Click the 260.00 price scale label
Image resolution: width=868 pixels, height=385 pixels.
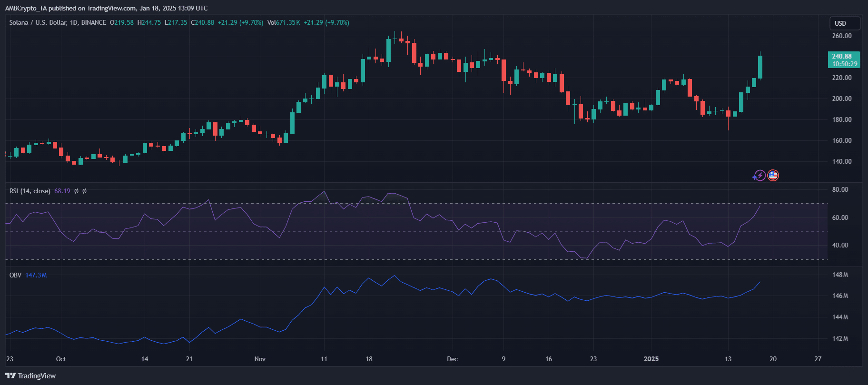[x=841, y=36]
